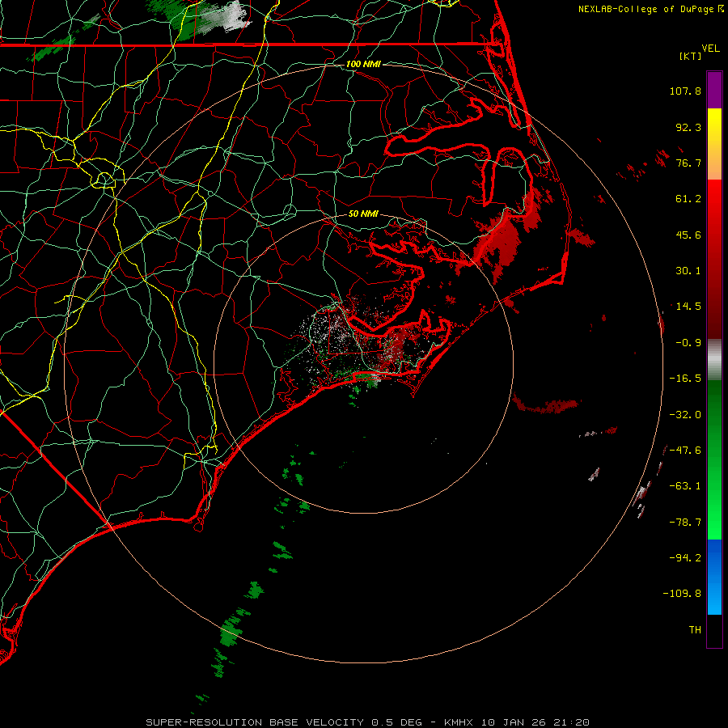Screen dimensions: 728x728
Task: Click the 100 NMI range ring label
Action: (x=363, y=64)
